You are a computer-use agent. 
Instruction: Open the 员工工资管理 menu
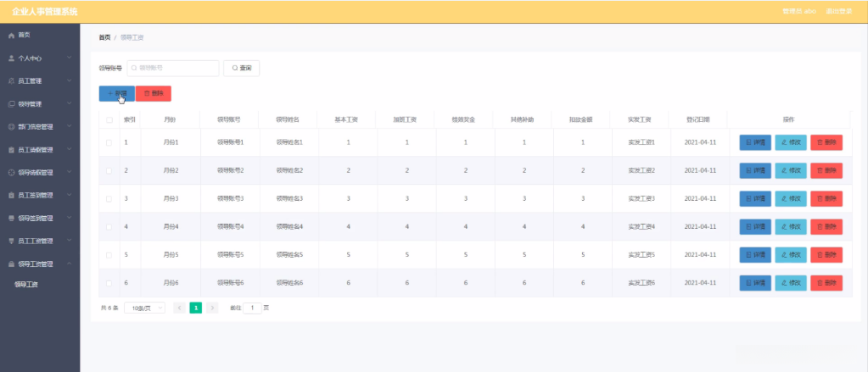pyautogui.click(x=40, y=241)
